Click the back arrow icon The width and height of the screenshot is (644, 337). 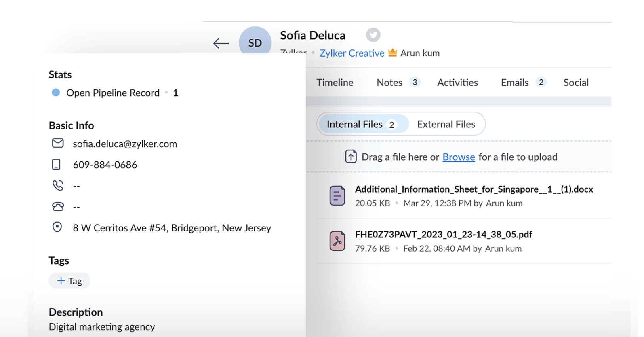click(221, 43)
